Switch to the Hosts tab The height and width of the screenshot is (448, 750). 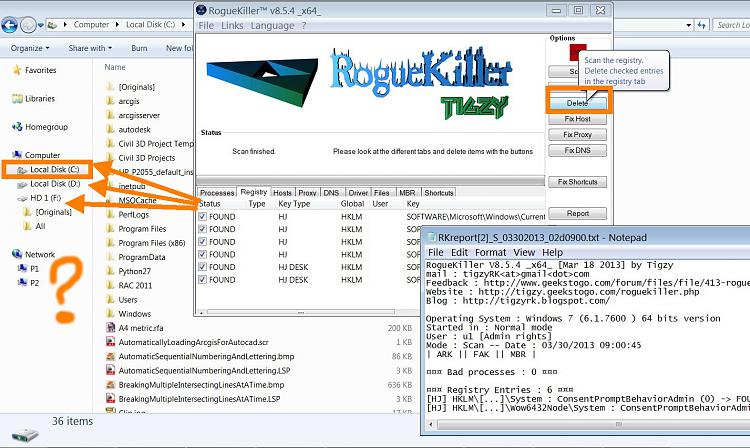click(x=282, y=193)
